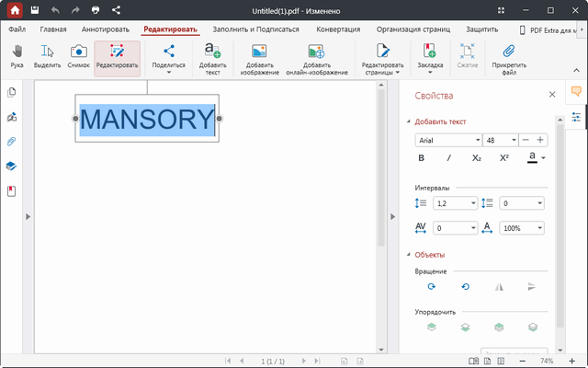Open font size 48 dropdown

pos(501,140)
